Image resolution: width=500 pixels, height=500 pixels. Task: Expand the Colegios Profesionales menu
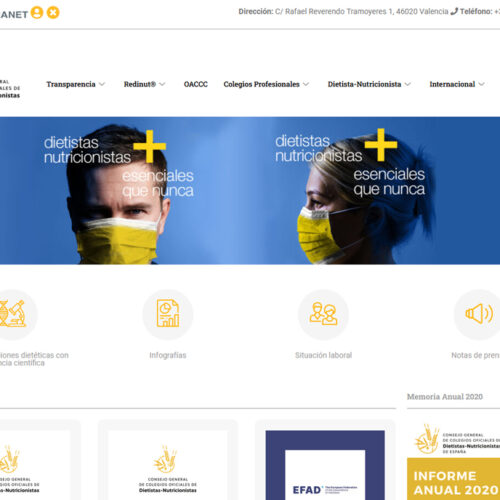[266, 84]
